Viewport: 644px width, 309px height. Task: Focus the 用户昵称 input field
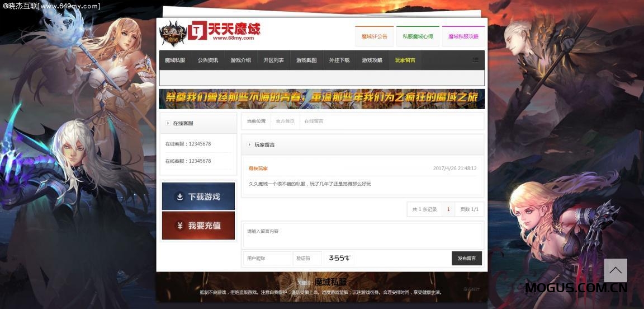coord(267,259)
